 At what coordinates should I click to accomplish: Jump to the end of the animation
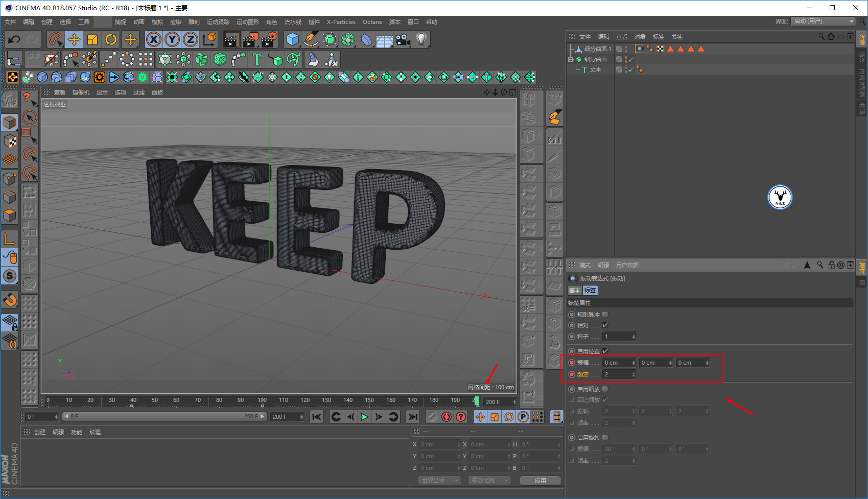point(413,417)
